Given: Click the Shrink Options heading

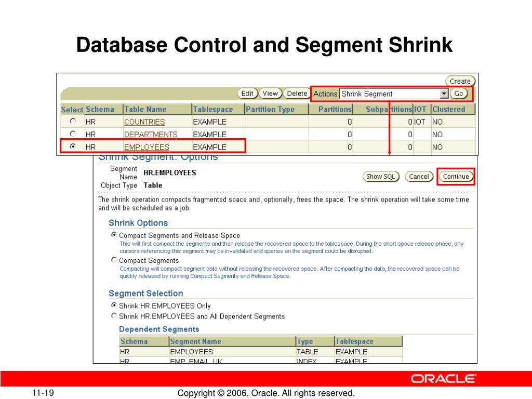Looking at the screenshot, I should [138, 223].
